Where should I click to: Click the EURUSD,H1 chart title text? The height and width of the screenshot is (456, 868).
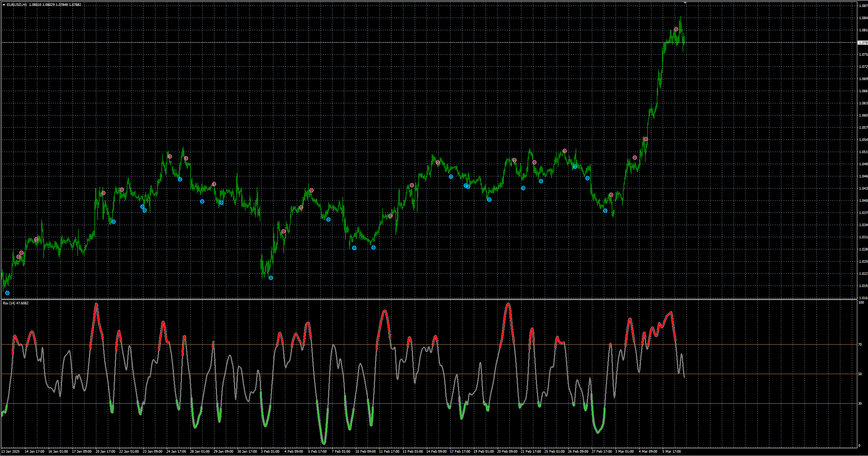(x=17, y=5)
